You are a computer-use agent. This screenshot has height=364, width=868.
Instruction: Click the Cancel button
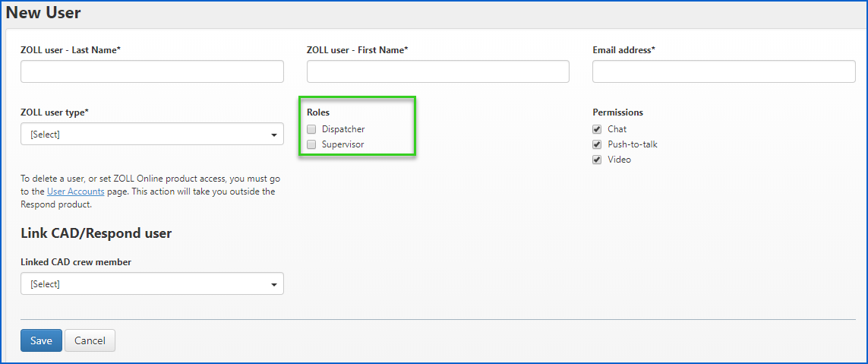pos(90,340)
